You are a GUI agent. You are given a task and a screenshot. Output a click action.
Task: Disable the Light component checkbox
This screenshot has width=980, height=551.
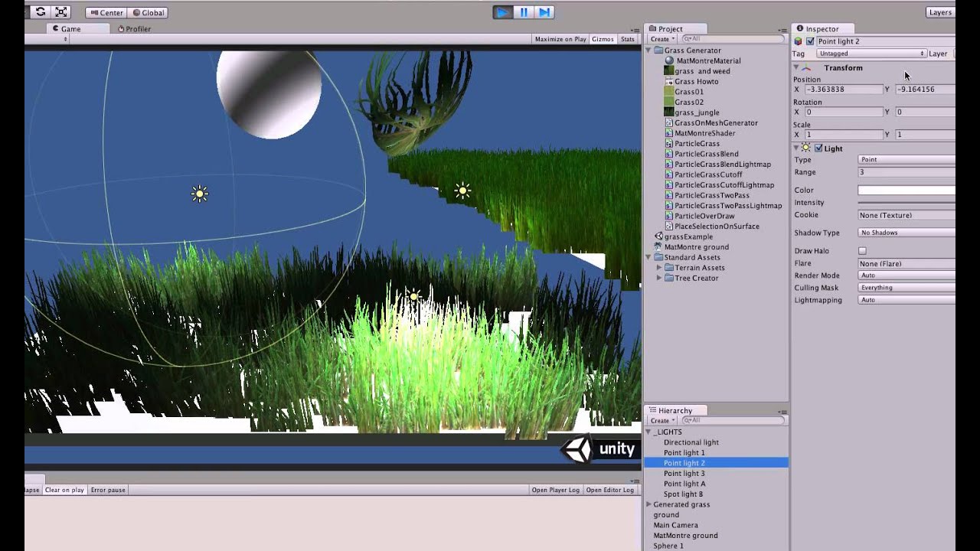click(818, 148)
